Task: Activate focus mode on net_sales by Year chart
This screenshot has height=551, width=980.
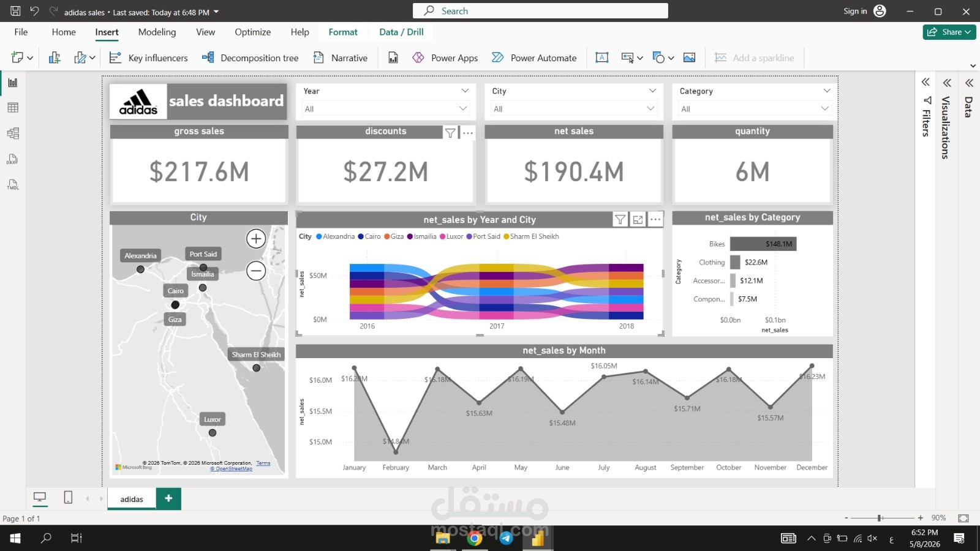Action: [638, 220]
